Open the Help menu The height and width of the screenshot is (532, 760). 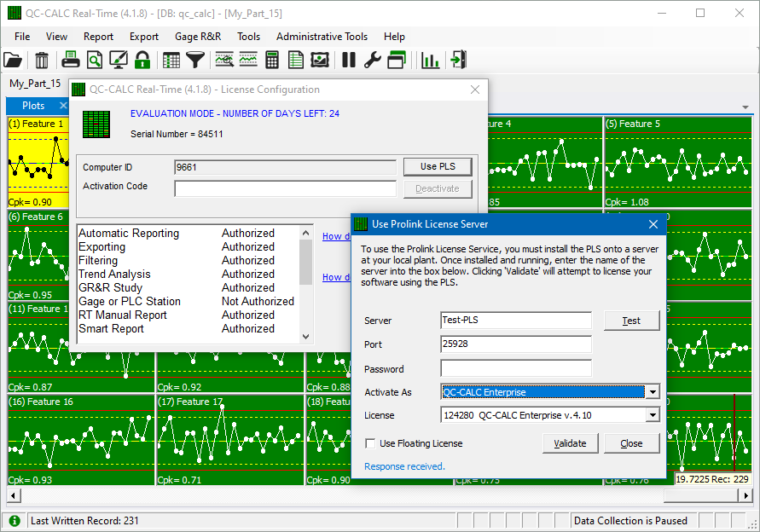[x=394, y=37]
